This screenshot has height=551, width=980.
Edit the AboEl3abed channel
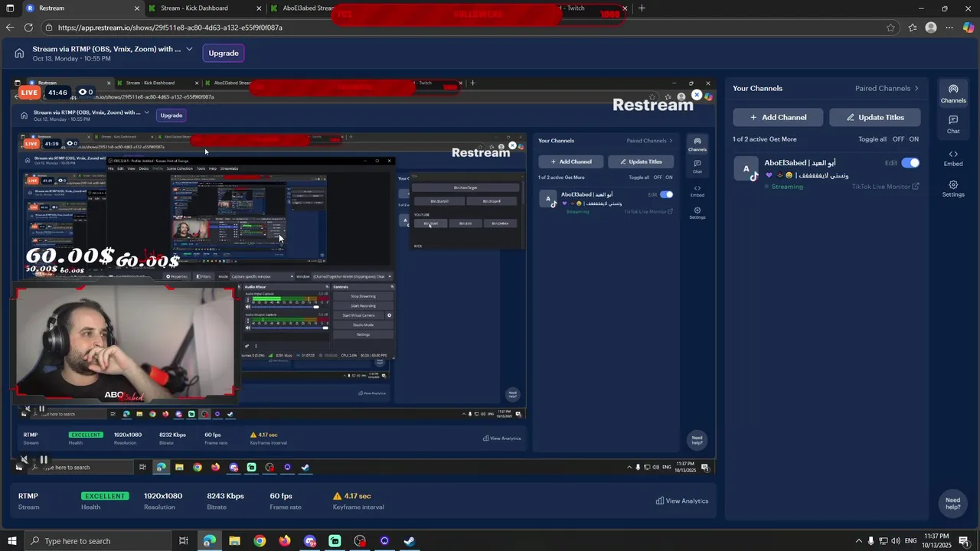tap(890, 163)
